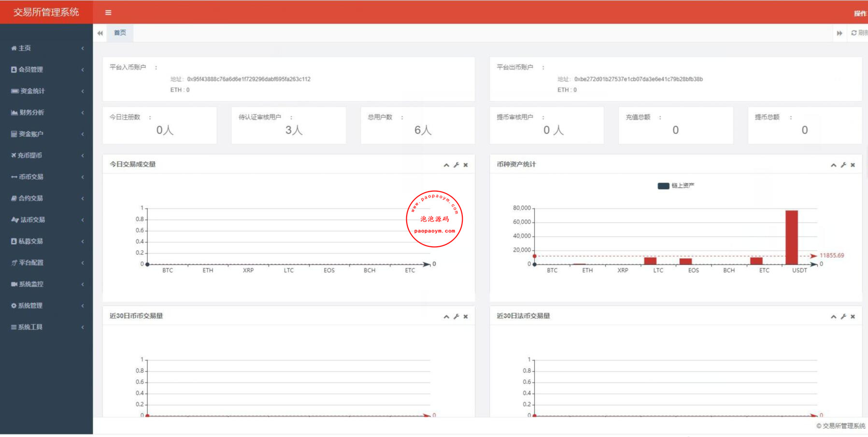Open wrench settings in 近30日法币交易量 panel
This screenshot has height=437, width=868.
coord(843,317)
